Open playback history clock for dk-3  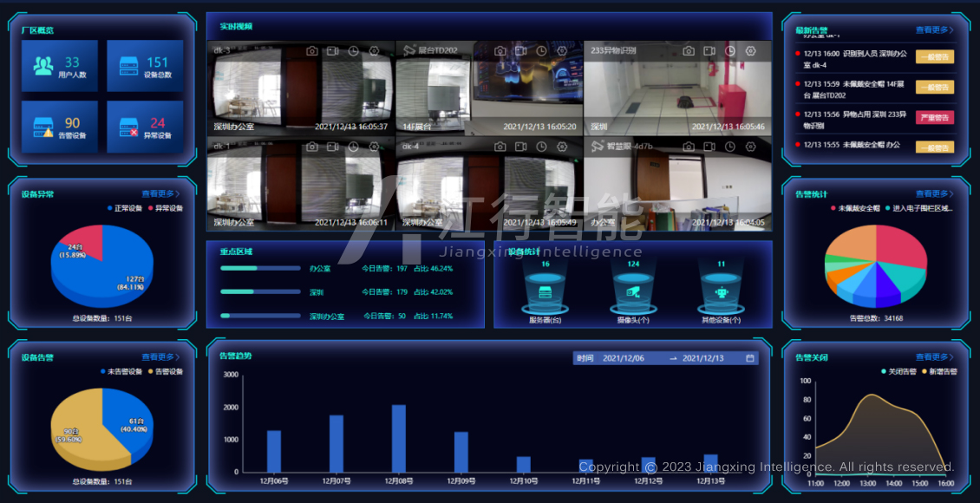(x=353, y=50)
